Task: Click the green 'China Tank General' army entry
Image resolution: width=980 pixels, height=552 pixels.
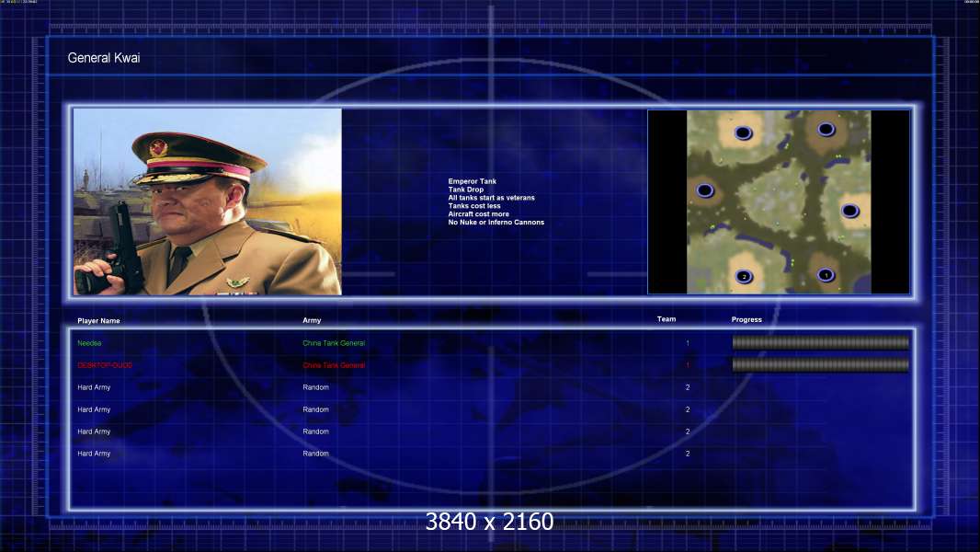Action: tap(334, 343)
